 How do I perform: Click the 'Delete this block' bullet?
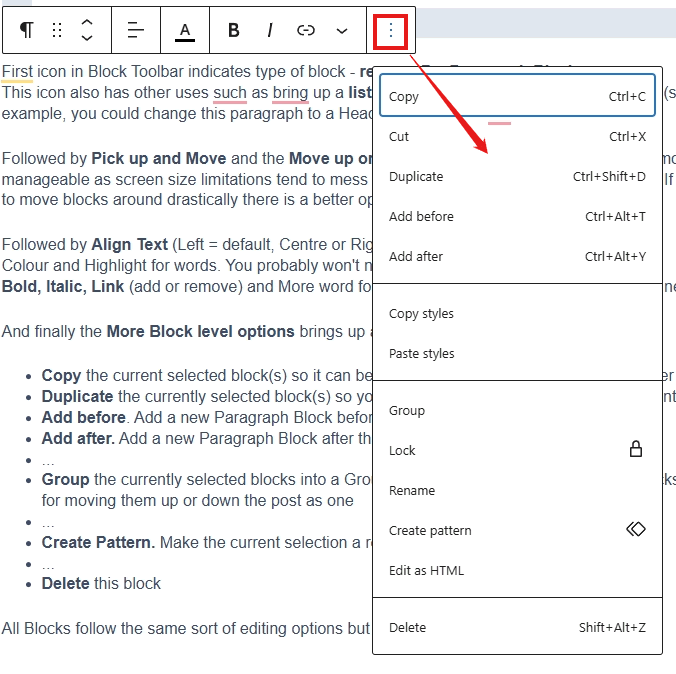pyautogui.click(x=101, y=583)
